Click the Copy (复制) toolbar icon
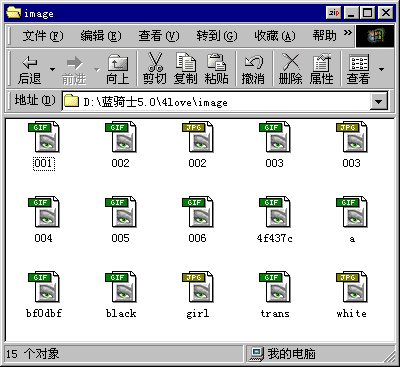The height and width of the screenshot is (367, 400). [185, 62]
